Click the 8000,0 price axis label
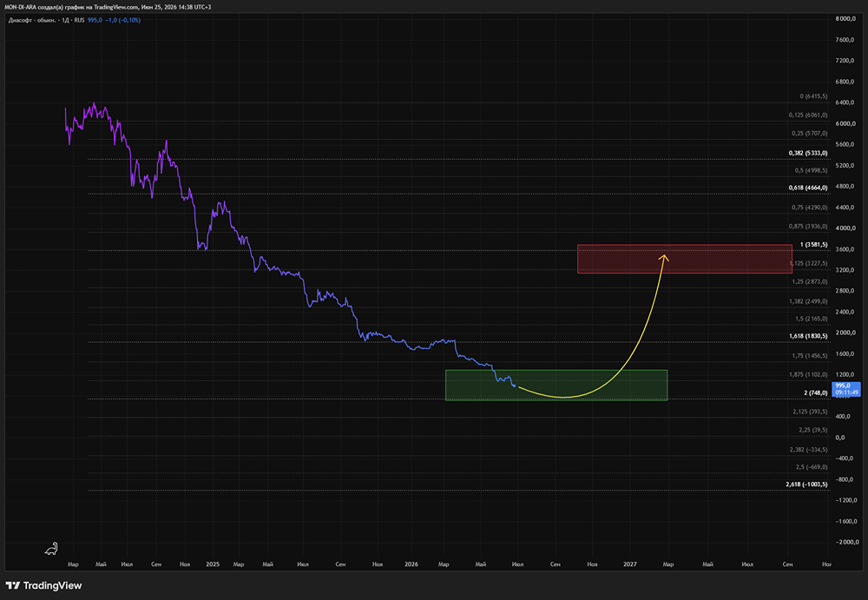Screen dimensions: 868x600 (845, 19)
